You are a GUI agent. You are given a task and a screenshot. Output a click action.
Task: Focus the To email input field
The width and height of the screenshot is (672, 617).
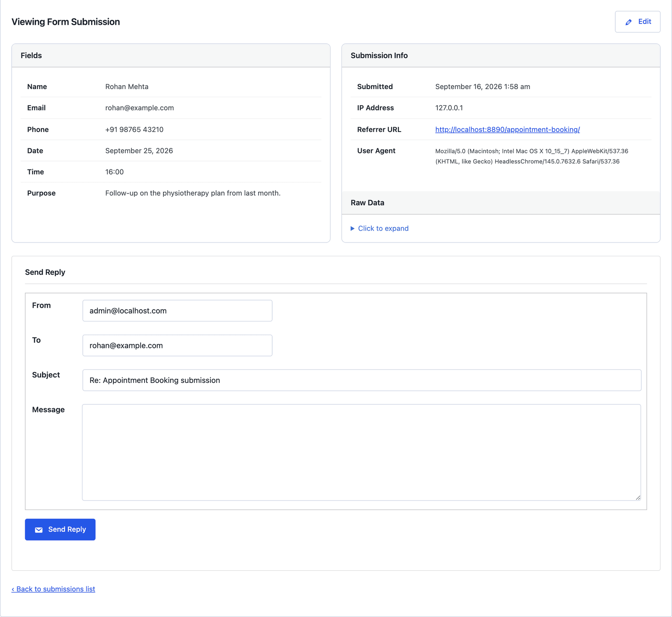click(177, 345)
